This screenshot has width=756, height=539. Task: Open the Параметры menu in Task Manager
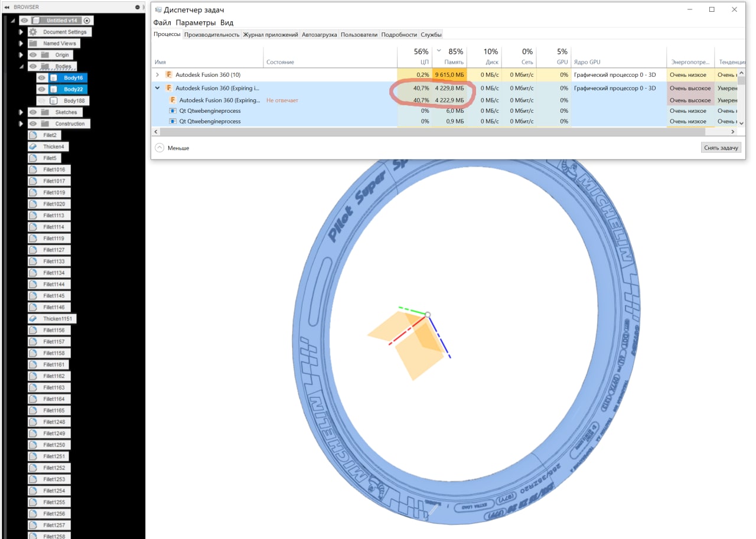click(x=195, y=22)
